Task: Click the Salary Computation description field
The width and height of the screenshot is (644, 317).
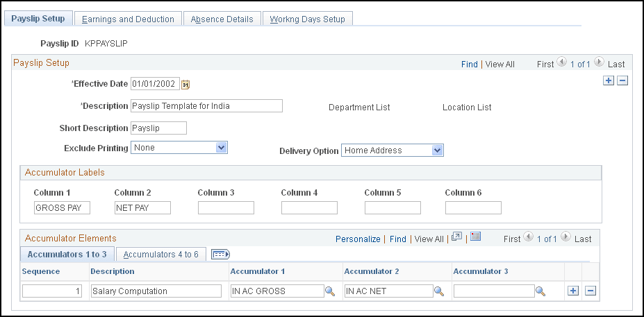Action: coord(156,291)
